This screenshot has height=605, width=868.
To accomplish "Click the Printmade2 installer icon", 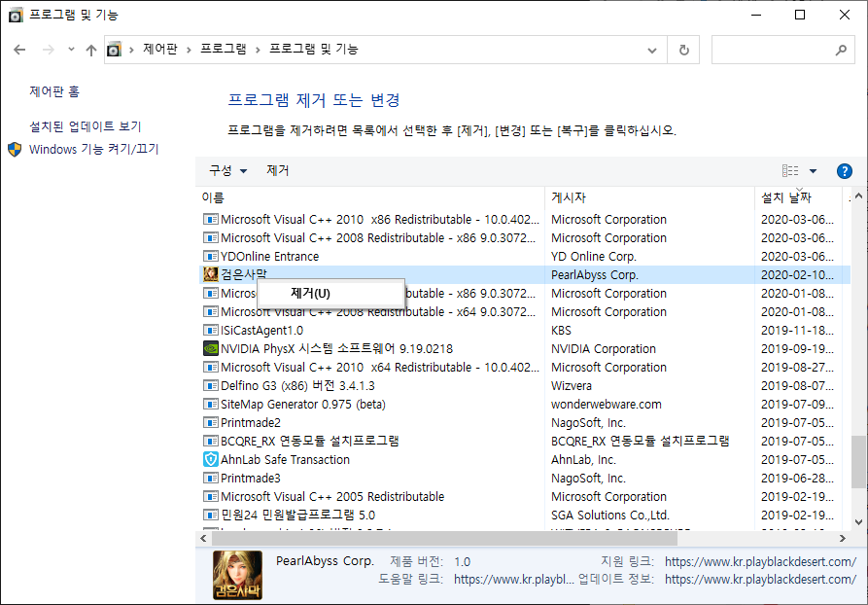I will (210, 423).
